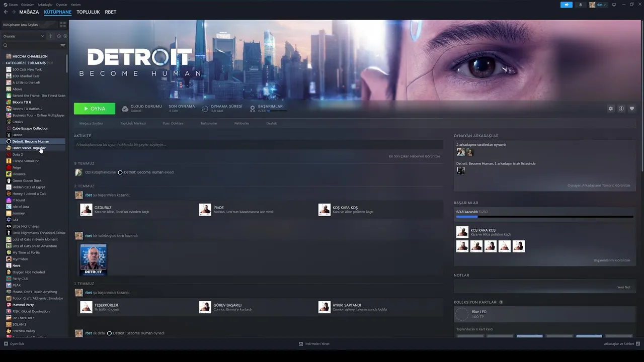This screenshot has width=644, height=362.
Task: Open Arkadaşlar ve Sohbet
Action: 621,344
